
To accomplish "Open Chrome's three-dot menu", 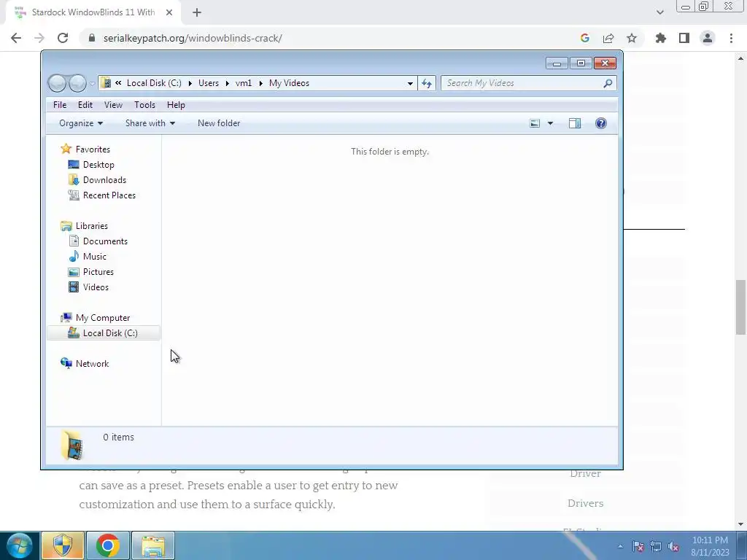I will [x=731, y=38].
